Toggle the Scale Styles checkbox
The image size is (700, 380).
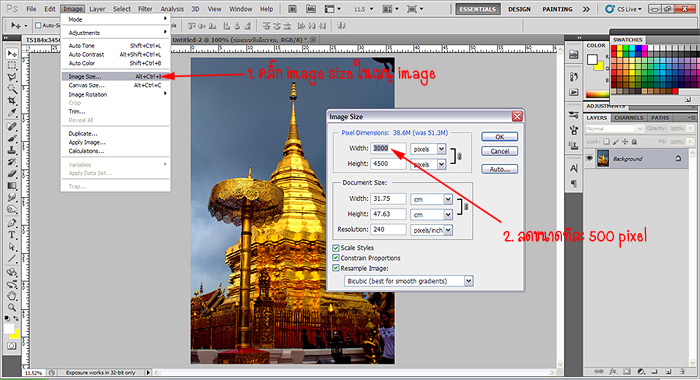(x=336, y=247)
